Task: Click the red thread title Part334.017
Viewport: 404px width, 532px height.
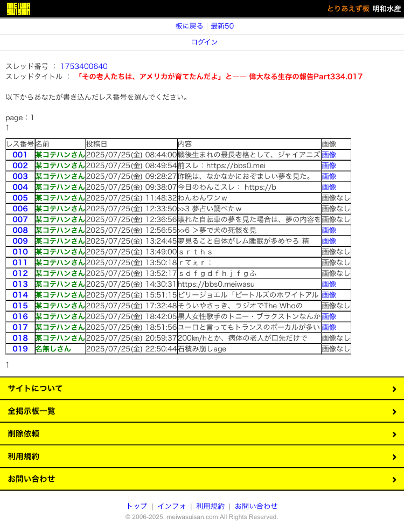Action: [220, 77]
